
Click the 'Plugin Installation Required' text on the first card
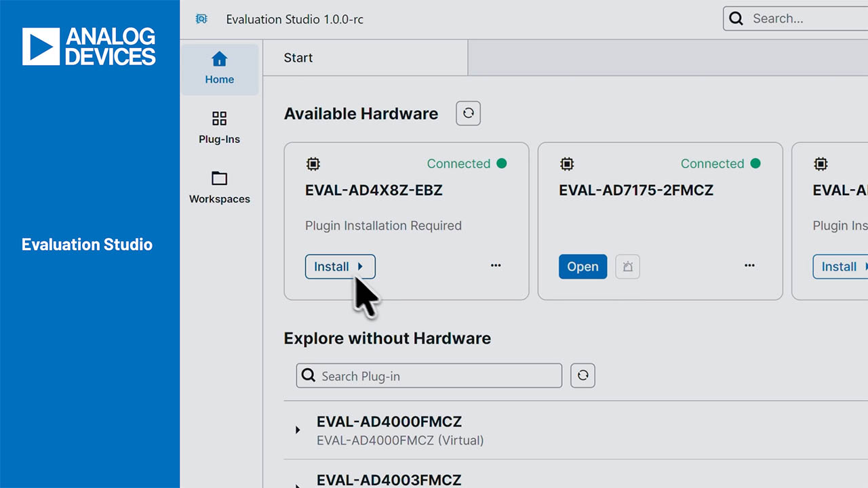click(x=383, y=226)
